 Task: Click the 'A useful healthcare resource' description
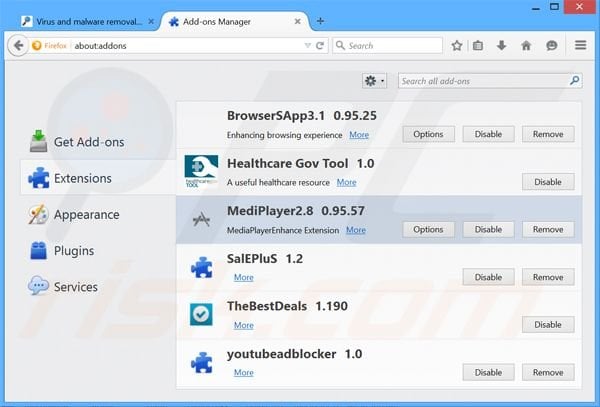coord(278,183)
